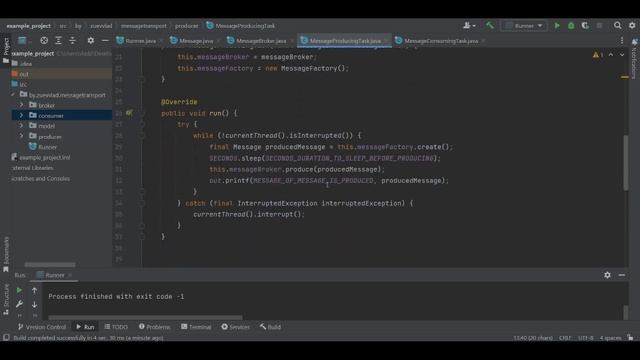Select the src folder in project tree
This screenshot has height=360, width=640.
pos(61,84)
